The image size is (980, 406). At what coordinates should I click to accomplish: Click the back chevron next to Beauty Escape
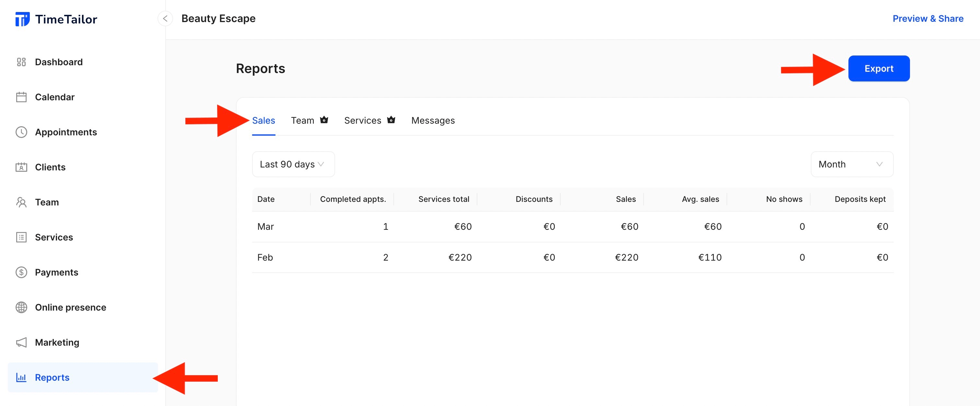(x=165, y=18)
